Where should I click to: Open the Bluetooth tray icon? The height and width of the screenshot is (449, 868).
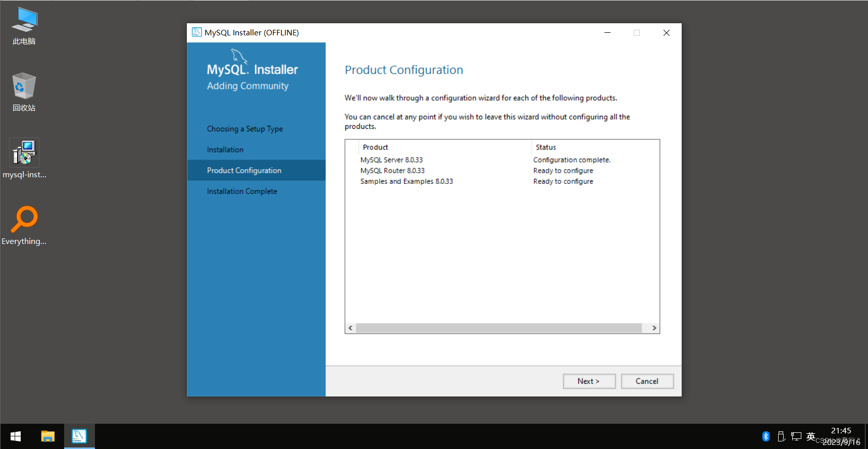click(x=766, y=436)
